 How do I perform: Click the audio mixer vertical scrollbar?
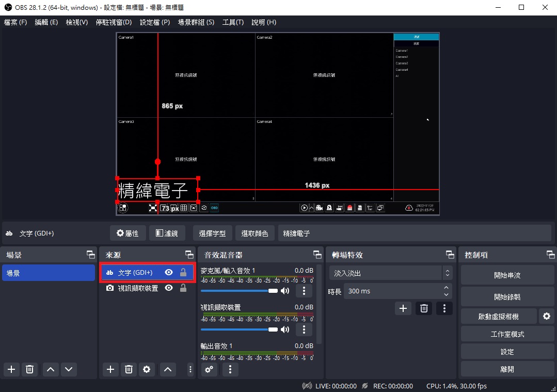tap(319, 304)
